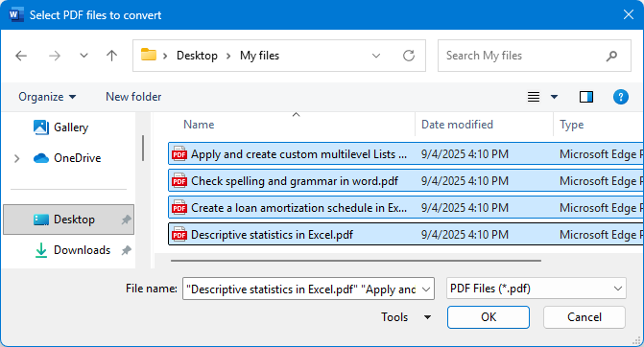The image size is (644, 347).
Task: Sort files by the Name column
Action: coord(199,125)
